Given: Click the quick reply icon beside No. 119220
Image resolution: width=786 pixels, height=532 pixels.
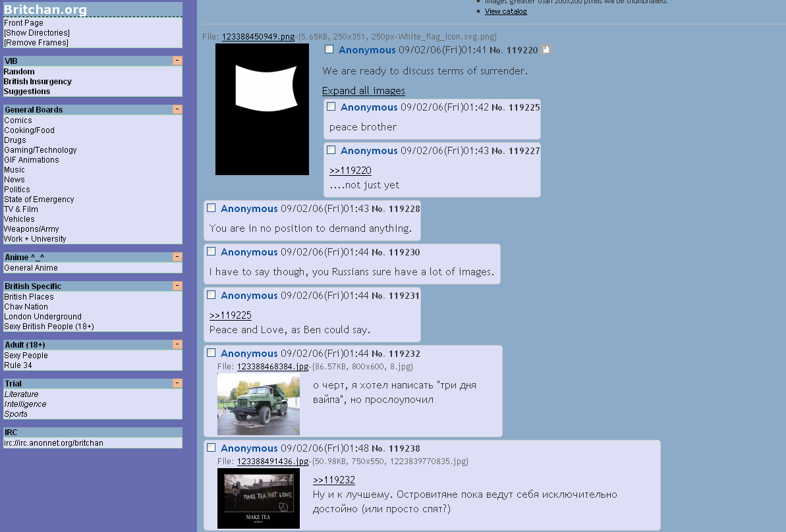Looking at the screenshot, I should pyautogui.click(x=546, y=49).
